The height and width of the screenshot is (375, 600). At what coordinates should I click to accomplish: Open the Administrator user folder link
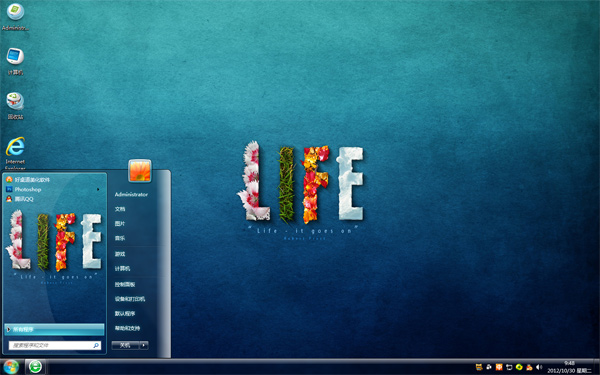131,194
